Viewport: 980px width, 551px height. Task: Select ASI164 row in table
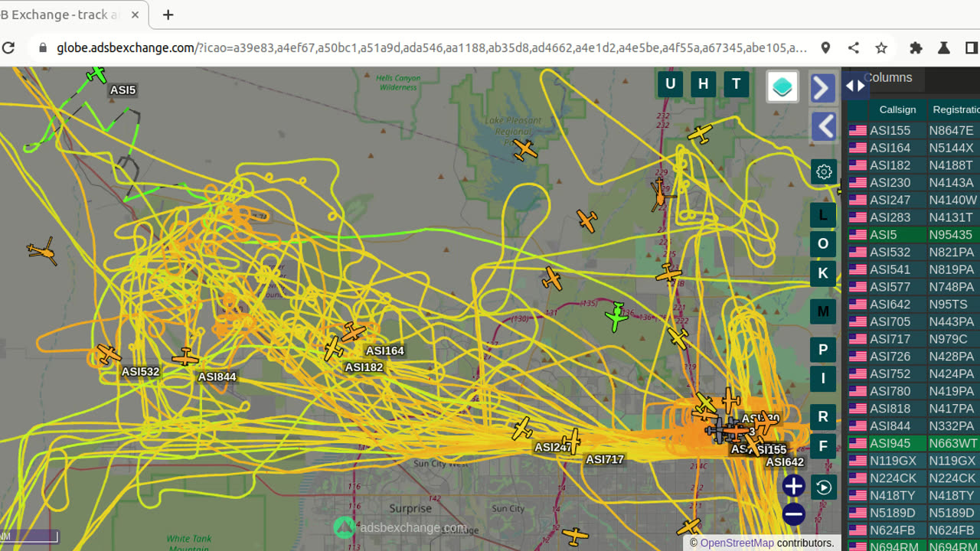[x=913, y=148]
